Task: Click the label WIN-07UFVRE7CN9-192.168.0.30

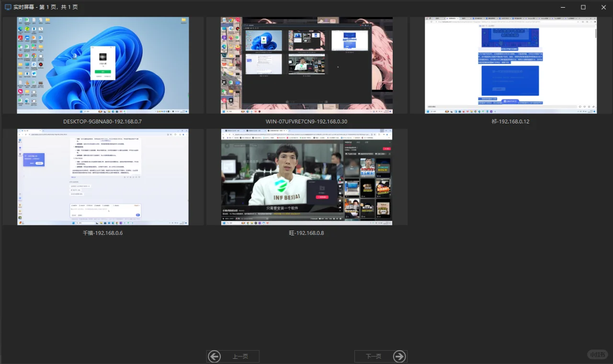Action: tap(306, 121)
